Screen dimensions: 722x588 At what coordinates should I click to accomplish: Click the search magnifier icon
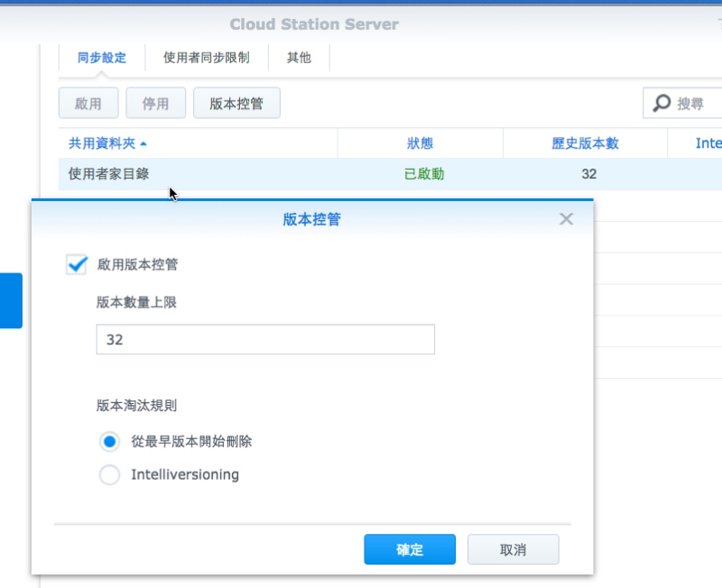click(x=662, y=103)
